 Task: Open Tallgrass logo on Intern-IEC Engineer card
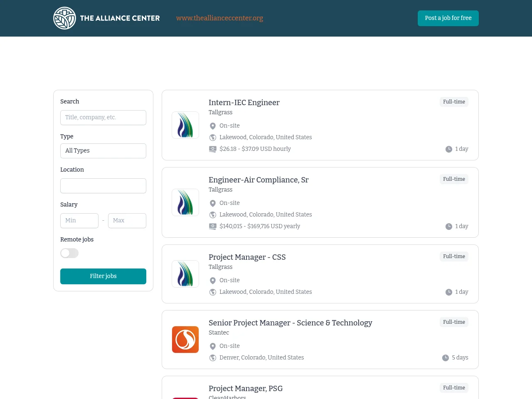pyautogui.click(x=185, y=125)
